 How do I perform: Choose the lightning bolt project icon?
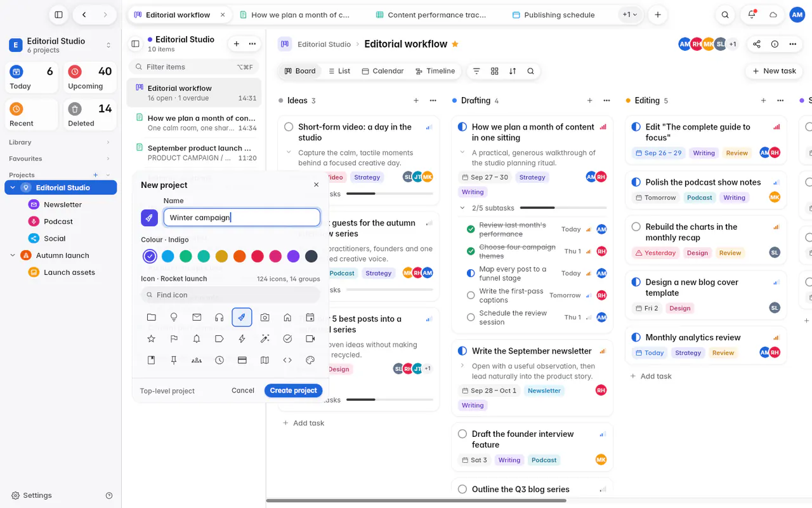[x=242, y=339]
